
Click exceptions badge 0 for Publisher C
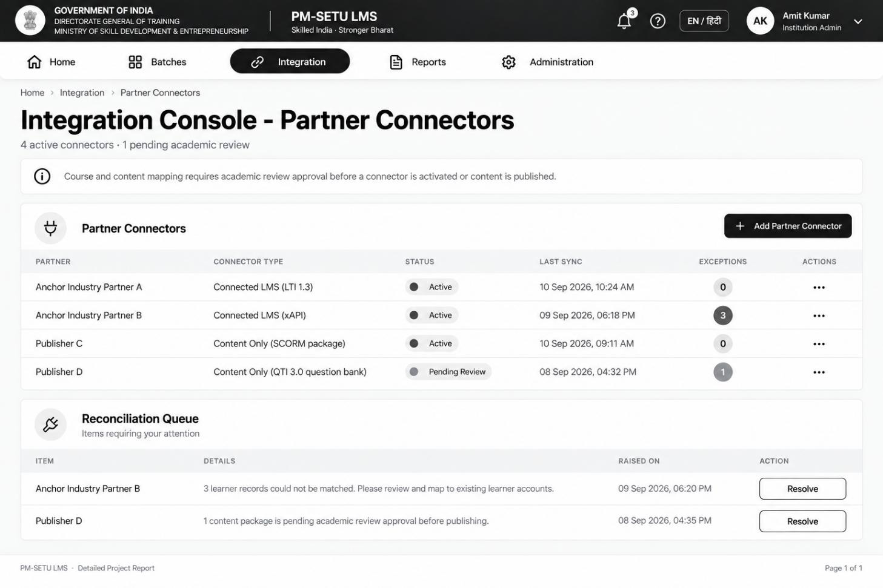723,343
